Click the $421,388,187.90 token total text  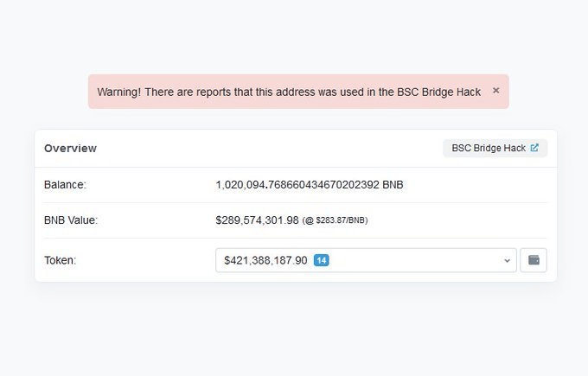click(265, 260)
